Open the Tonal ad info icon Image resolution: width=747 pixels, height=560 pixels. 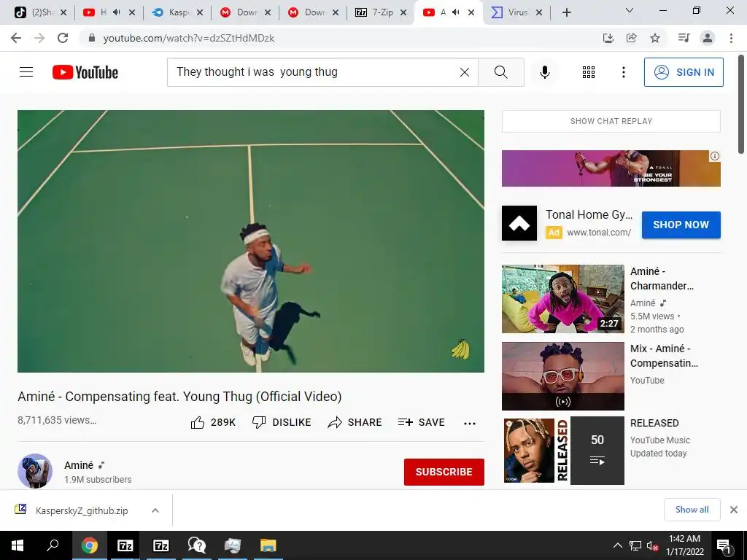tap(715, 156)
